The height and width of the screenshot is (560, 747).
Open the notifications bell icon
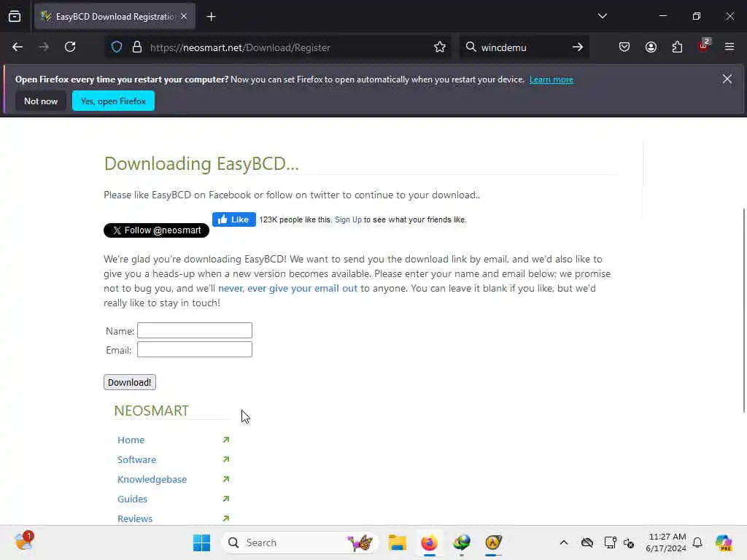tap(697, 542)
